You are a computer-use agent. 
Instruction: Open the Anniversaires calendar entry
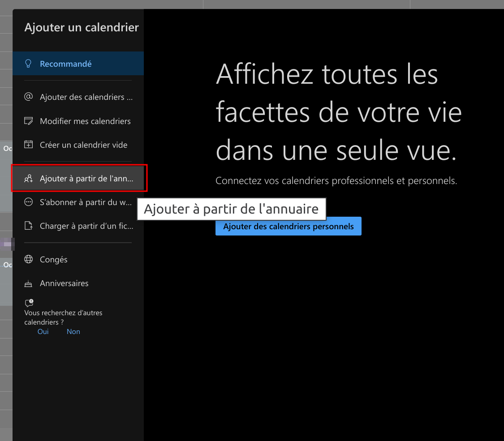click(64, 283)
